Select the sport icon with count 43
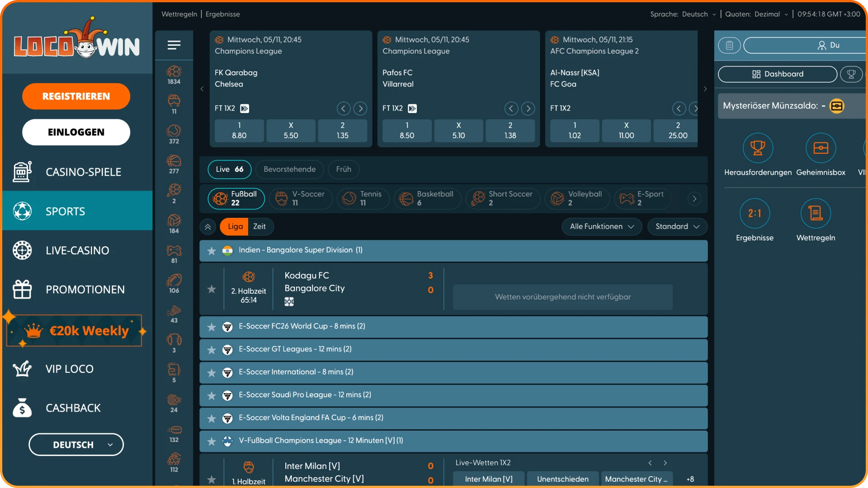 [174, 314]
